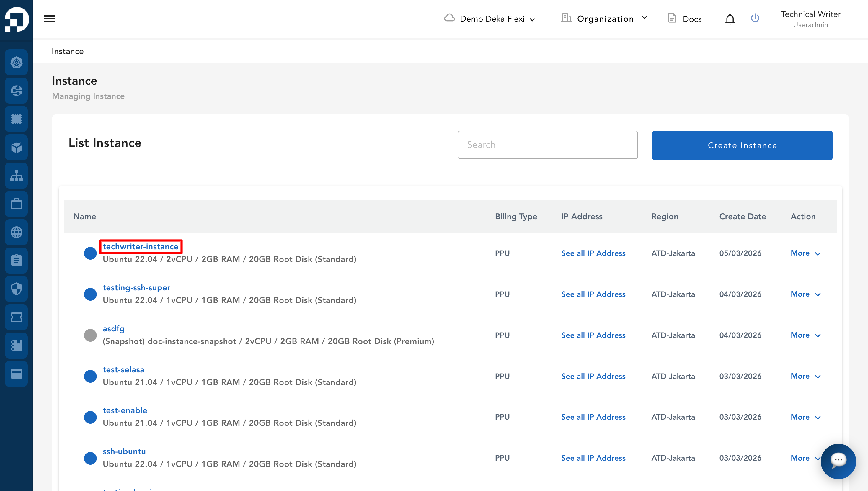Viewport: 868px width, 491px height.
Task: Open the Organization dropdown
Action: 605,19
